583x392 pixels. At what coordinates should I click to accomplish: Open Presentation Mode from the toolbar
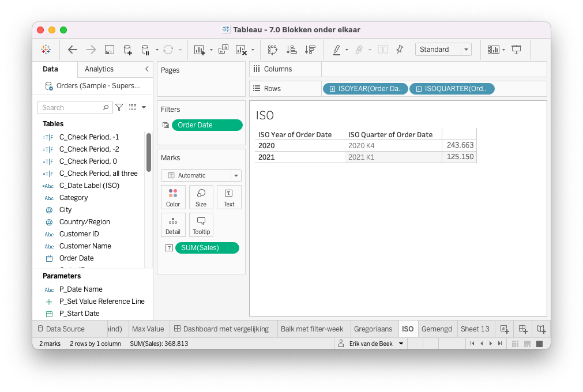[516, 50]
